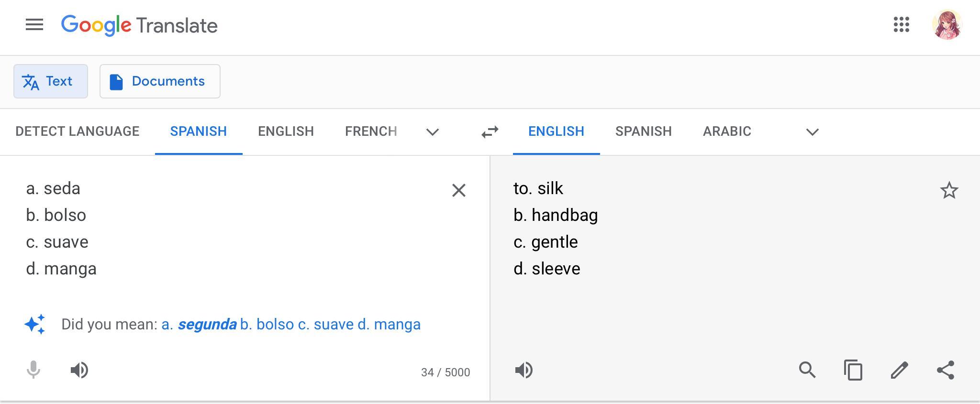Listen to the Spanish source text

(79, 370)
